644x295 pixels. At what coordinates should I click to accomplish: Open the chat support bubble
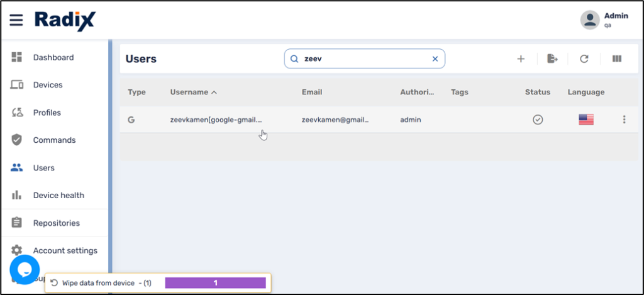point(25,270)
